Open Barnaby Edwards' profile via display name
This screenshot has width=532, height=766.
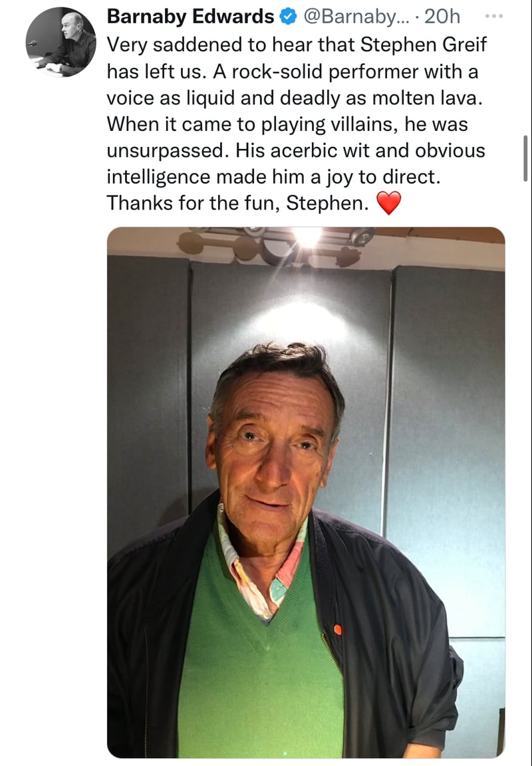[x=190, y=17]
